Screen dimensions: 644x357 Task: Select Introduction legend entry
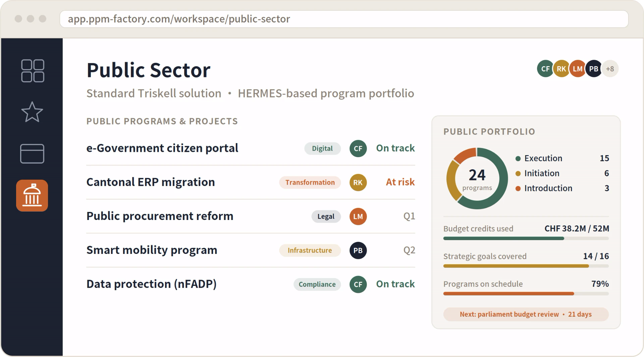point(562,188)
